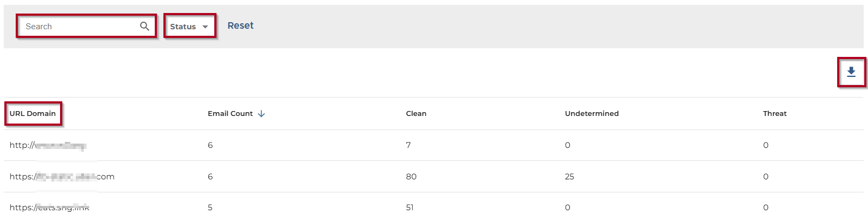
Task: Sort by URL Domain column
Action: 32,114
